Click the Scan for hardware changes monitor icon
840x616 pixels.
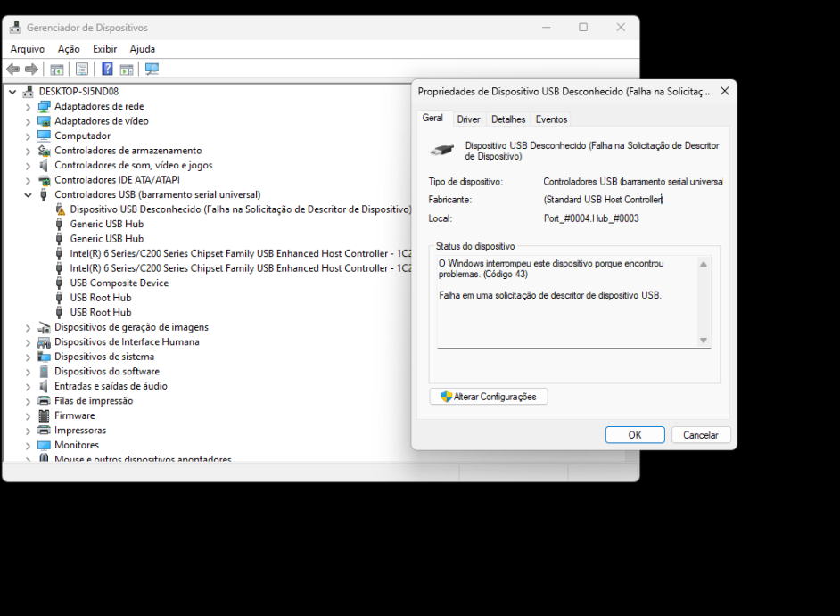pos(152,70)
